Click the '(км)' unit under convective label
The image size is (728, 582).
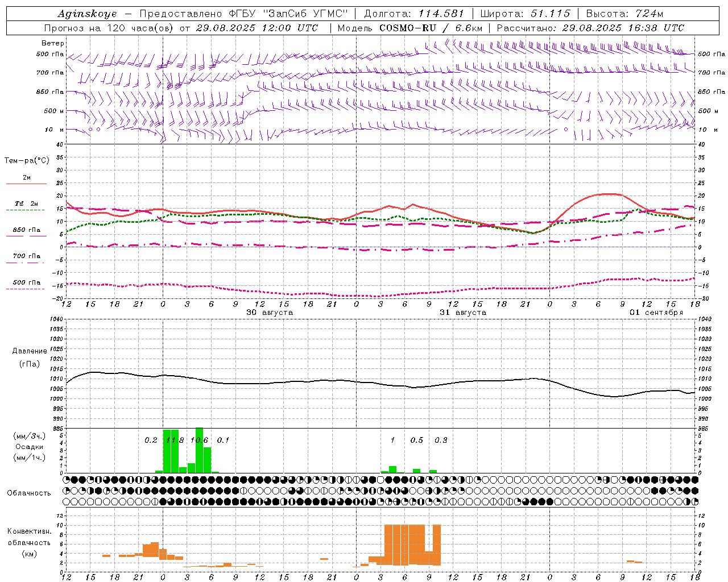click(29, 554)
